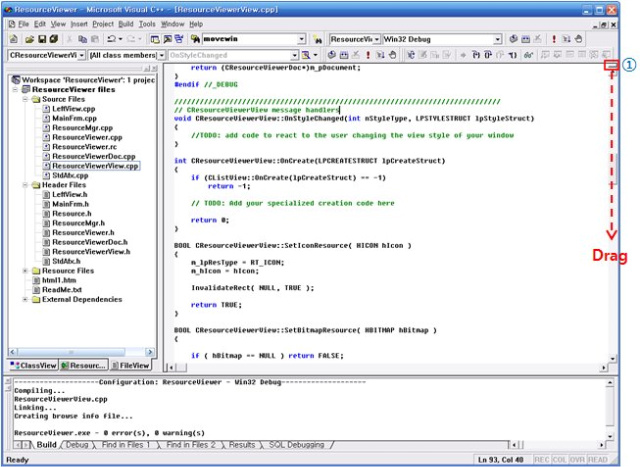Select LeftView.cpp in file tree
The height and width of the screenshot is (467, 640).
coord(73,109)
